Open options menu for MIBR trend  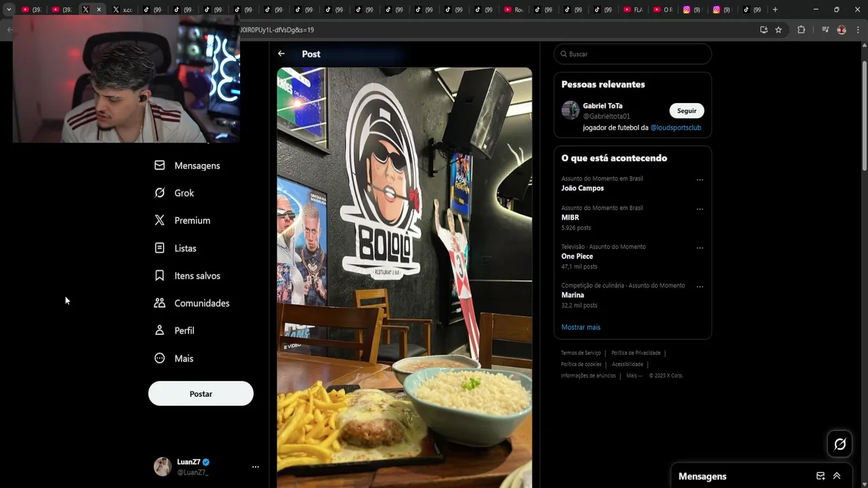tap(700, 209)
